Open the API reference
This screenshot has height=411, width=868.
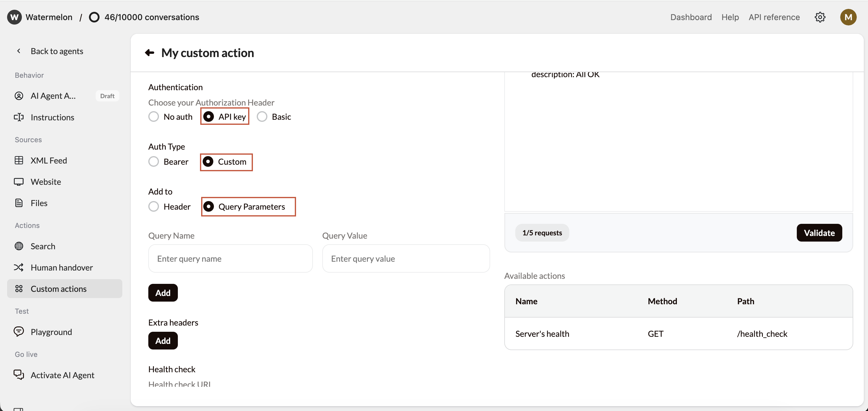pos(774,17)
